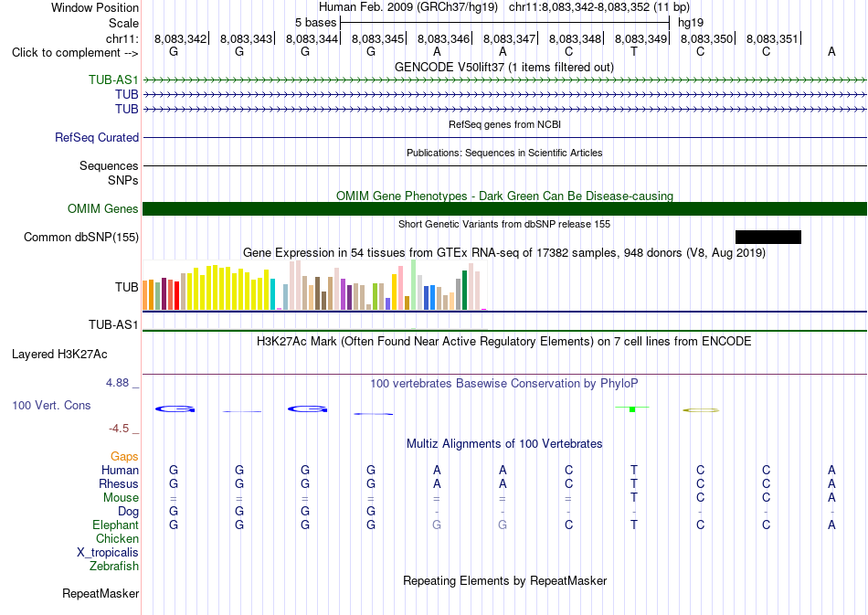
Task: Click the '5 bases' scale label
Action: point(315,23)
